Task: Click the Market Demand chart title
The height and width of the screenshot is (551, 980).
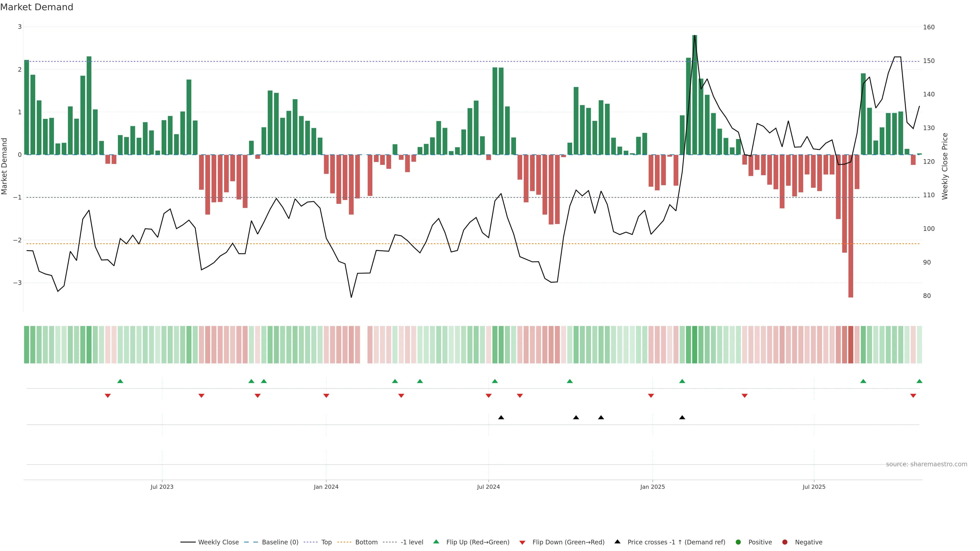Action: coord(36,7)
